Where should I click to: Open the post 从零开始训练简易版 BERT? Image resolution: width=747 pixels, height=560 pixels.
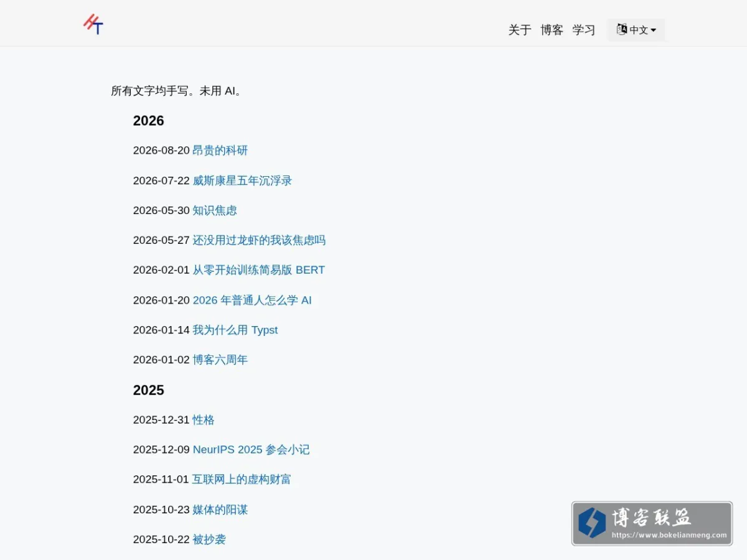258,270
